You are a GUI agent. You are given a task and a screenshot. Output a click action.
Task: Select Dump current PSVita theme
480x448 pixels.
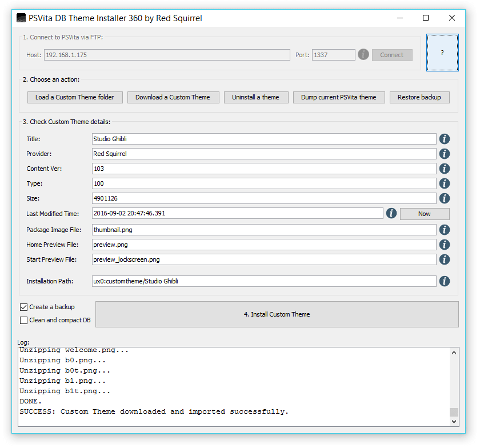338,97
